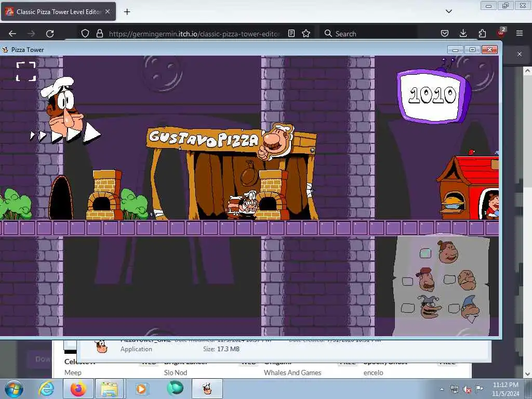The height and width of the screenshot is (399, 532).
Task: Open the taskbar clock showing 11:12 PM
Action: 506,389
